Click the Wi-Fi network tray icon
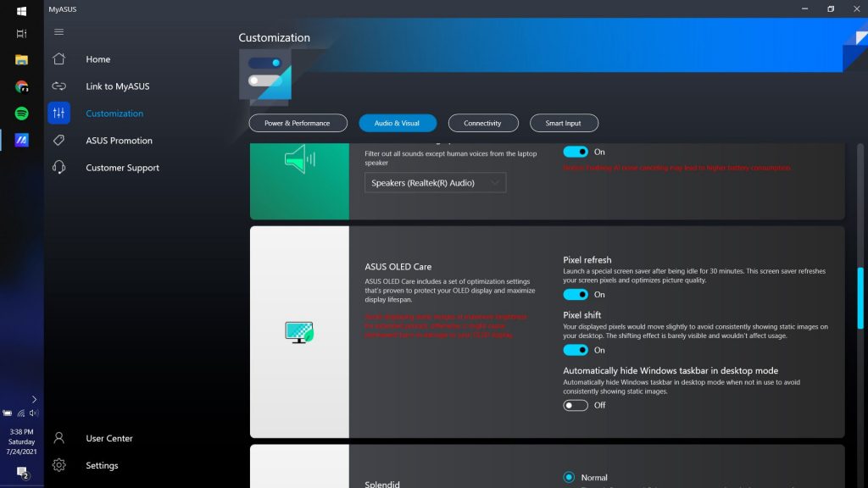Screen dimensions: 868x488 coord(21,413)
